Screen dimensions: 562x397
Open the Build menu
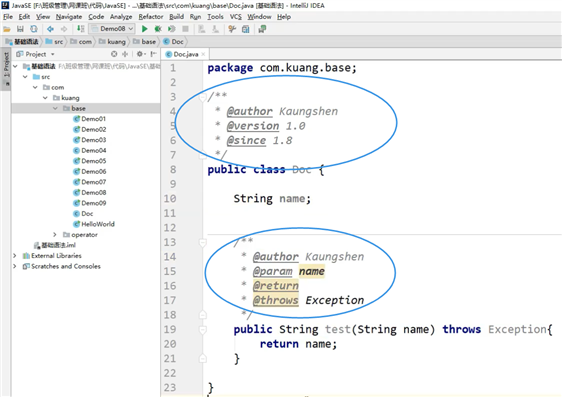coord(176,17)
